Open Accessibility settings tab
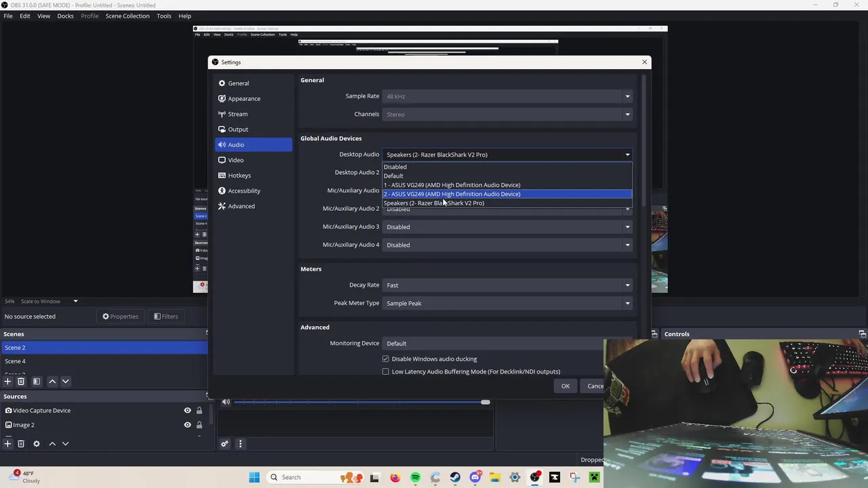Viewport: 868px width, 488px height. point(254,191)
